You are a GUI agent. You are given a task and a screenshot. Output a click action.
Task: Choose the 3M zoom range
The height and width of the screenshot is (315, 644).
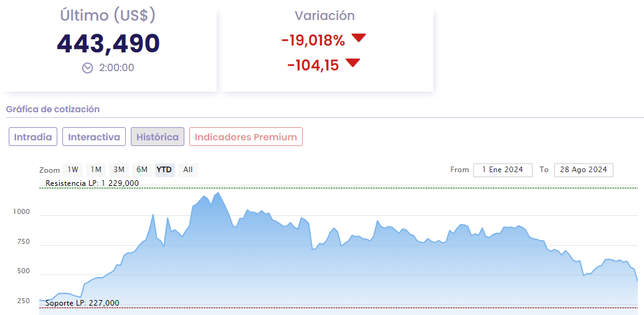tap(118, 170)
